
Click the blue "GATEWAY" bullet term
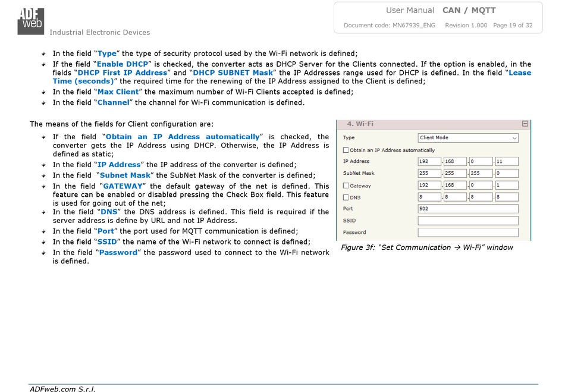click(123, 186)
